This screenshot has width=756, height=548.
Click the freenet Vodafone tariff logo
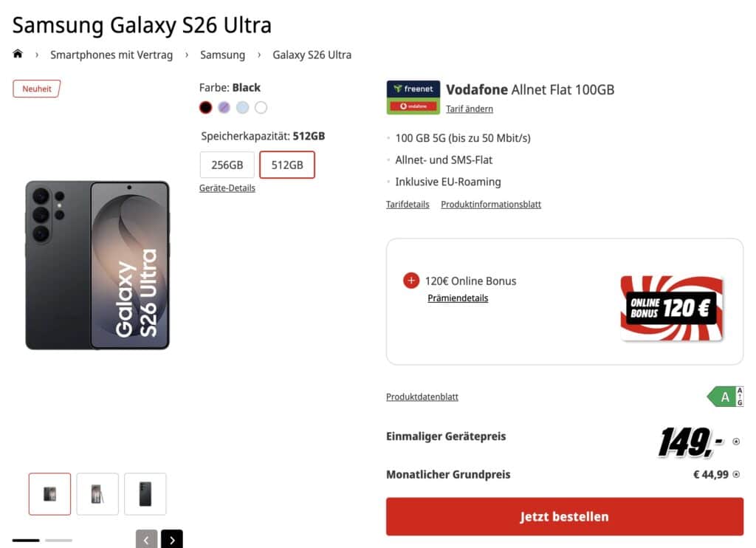click(413, 97)
